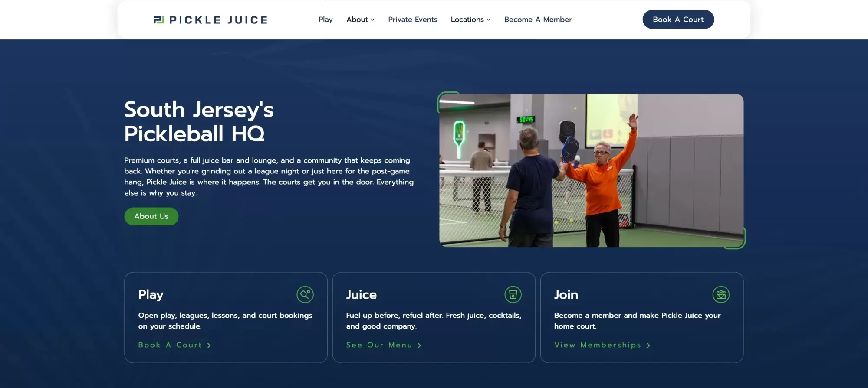Viewport: 868px width, 388px height.
Task: Click the pickleball players hero photo
Action: (591, 170)
